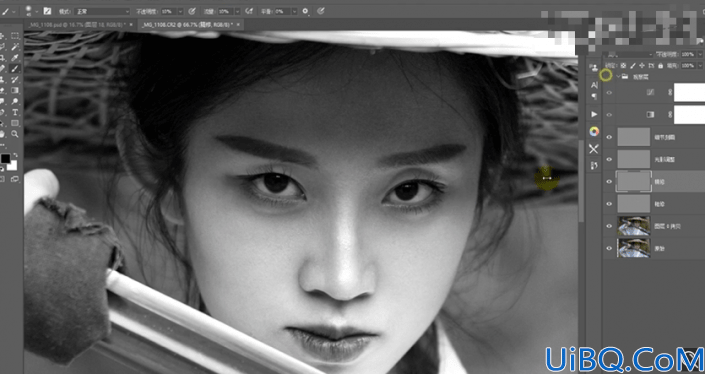The width and height of the screenshot is (705, 374).
Task: Select the Gradient tool
Action: click(15, 90)
